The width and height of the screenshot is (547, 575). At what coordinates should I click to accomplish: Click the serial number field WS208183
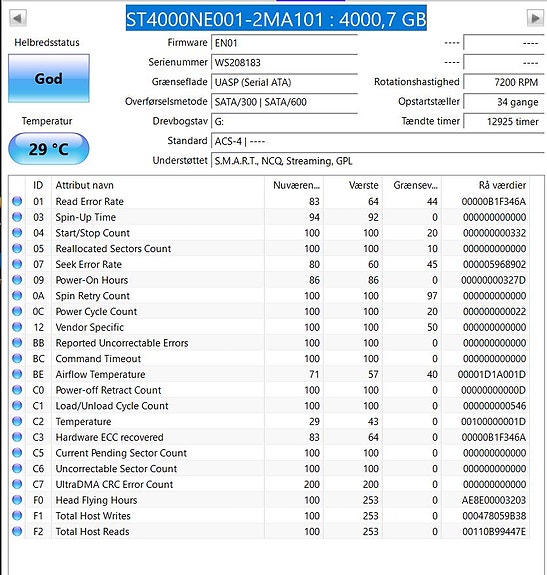(284, 62)
